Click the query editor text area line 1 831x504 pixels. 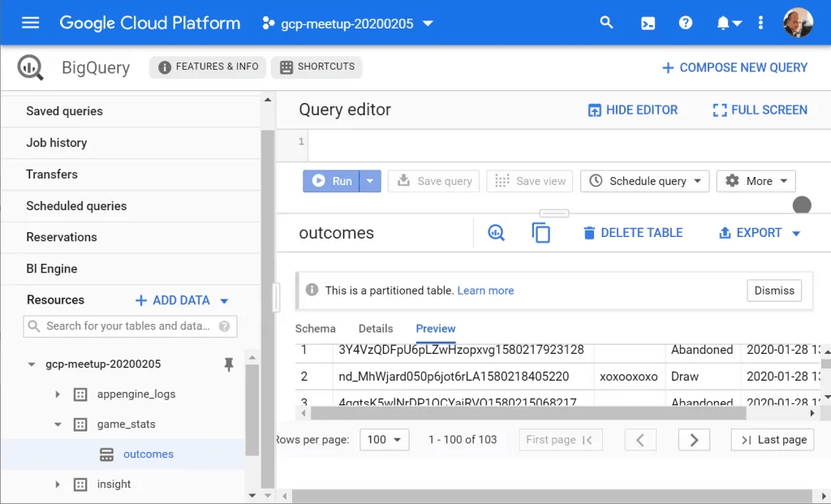coord(569,146)
